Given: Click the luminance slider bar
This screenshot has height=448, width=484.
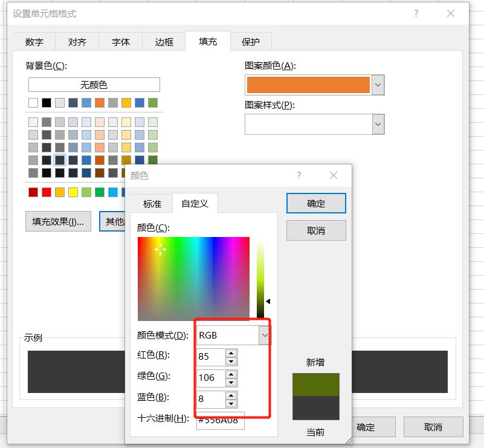Looking at the screenshot, I should (x=260, y=279).
